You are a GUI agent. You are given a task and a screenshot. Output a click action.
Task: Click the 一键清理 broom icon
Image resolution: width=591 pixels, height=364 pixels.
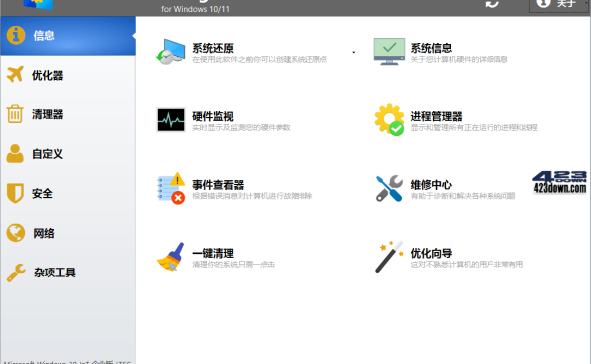(x=171, y=257)
